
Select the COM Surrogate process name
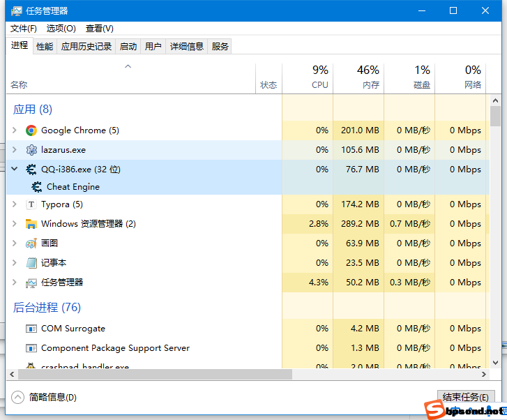click(73, 329)
